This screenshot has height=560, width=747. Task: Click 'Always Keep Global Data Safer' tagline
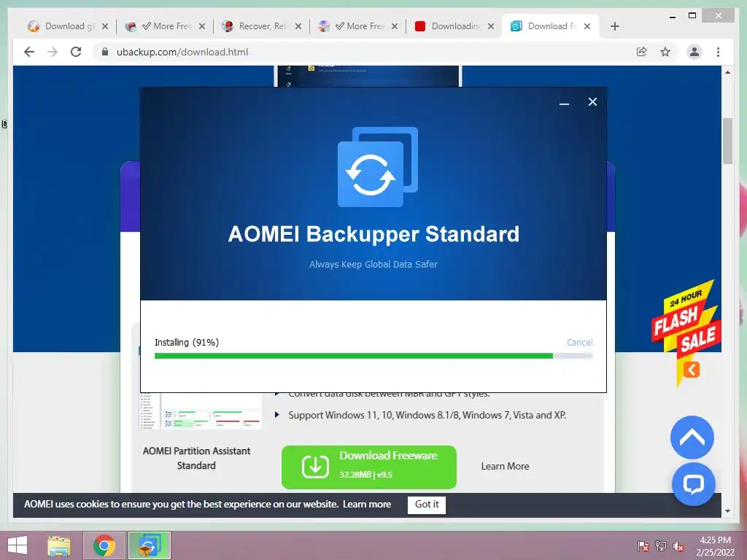click(373, 264)
